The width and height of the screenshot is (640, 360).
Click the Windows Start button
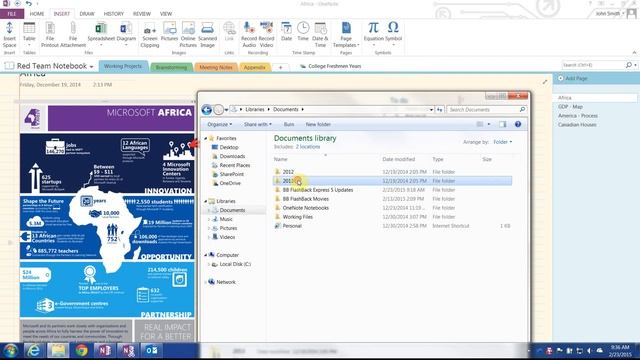(11, 351)
